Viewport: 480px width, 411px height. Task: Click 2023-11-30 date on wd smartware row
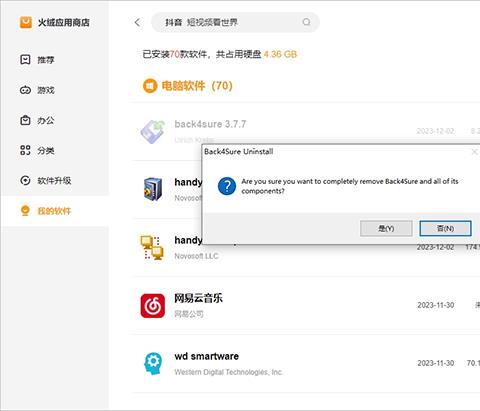(436, 363)
